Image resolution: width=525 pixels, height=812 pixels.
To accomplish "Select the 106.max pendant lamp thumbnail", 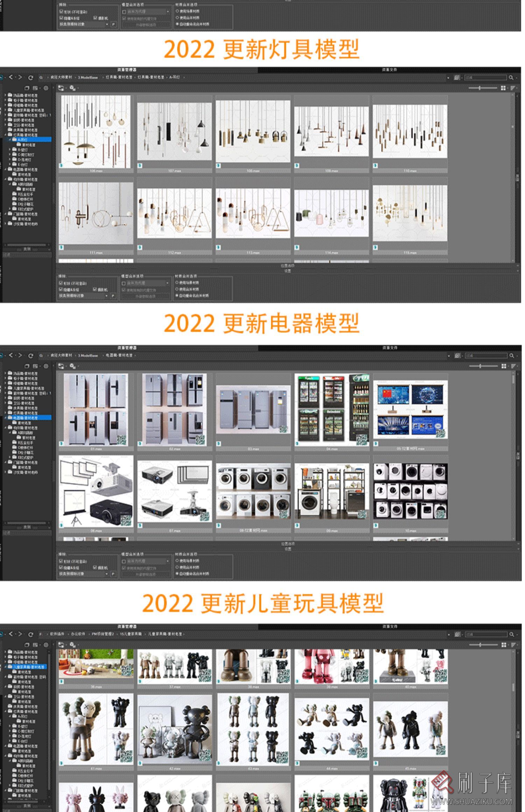I will (96, 134).
